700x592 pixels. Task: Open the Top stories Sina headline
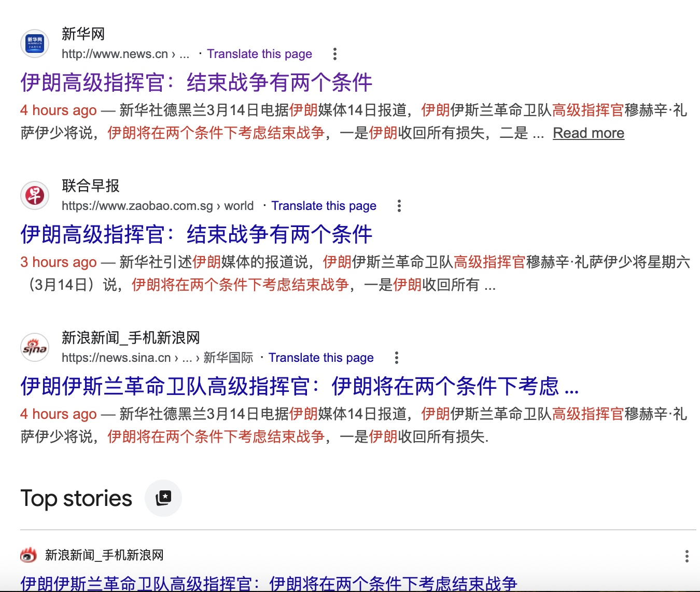(x=269, y=584)
